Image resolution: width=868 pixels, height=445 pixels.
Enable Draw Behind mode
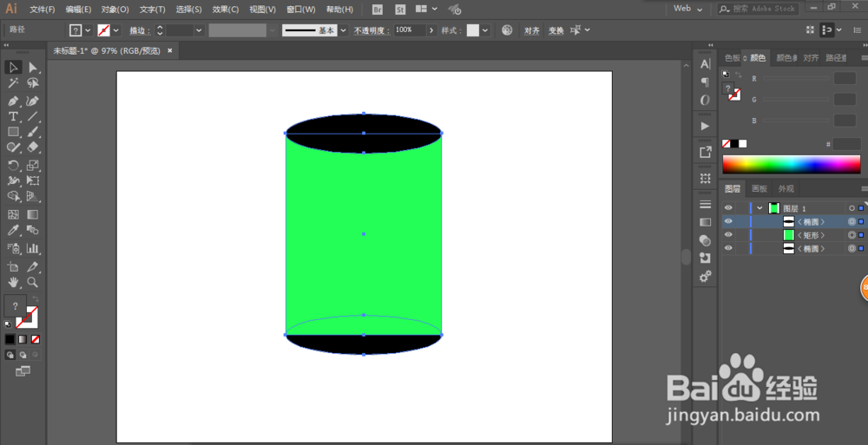tap(23, 355)
